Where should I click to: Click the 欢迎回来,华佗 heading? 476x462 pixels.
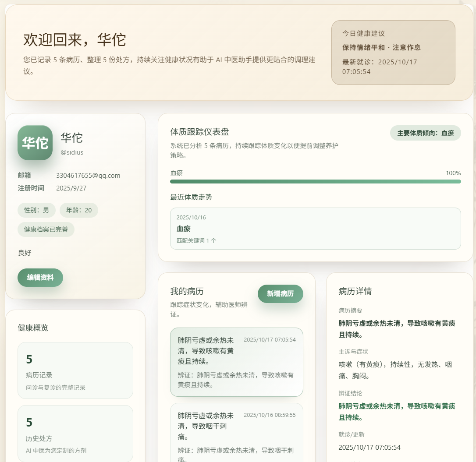tap(75, 40)
